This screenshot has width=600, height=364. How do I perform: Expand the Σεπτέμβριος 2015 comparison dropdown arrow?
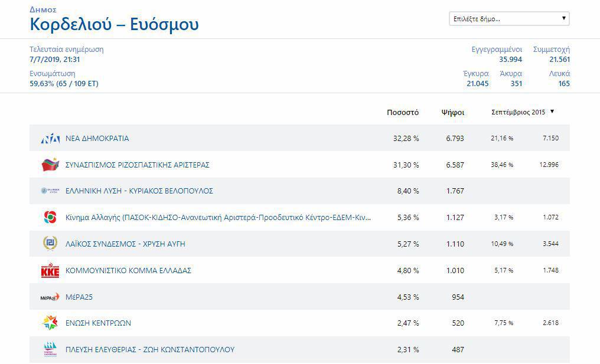tap(552, 112)
